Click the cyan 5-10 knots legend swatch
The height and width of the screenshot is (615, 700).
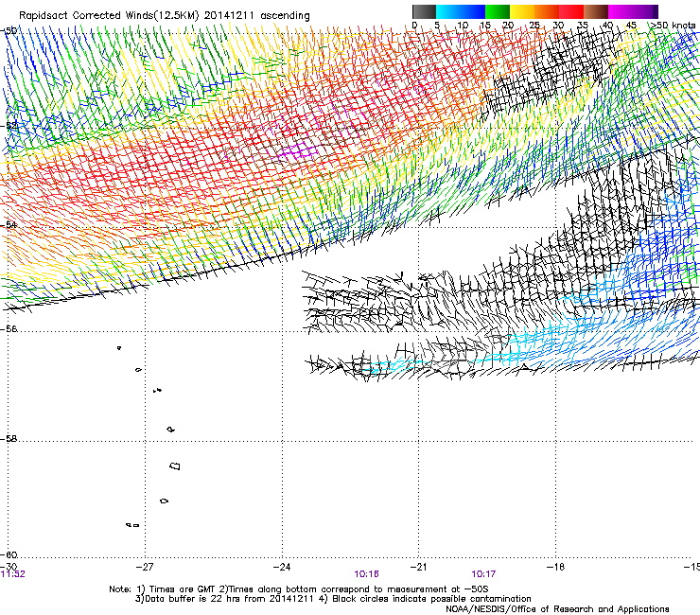pyautogui.click(x=448, y=11)
